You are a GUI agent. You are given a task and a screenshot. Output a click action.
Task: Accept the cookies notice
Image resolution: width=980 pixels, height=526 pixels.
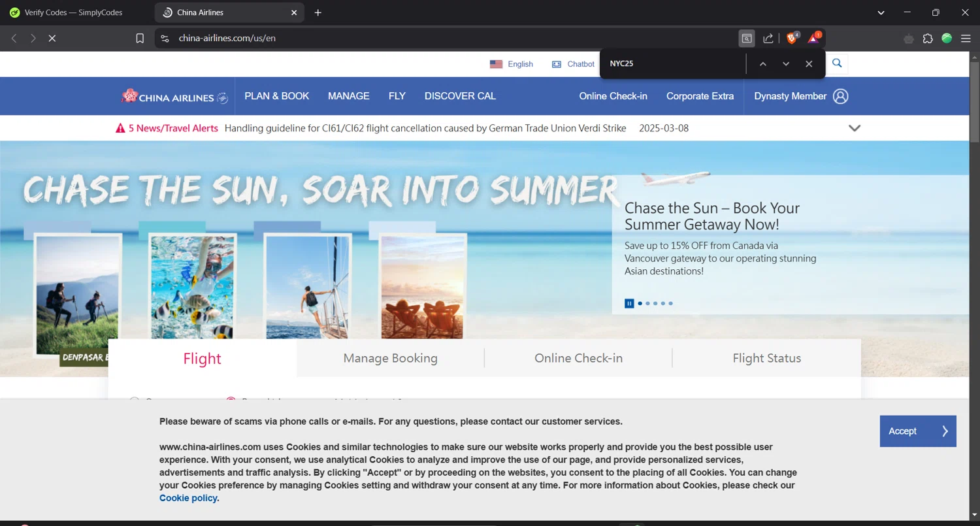[918, 431]
